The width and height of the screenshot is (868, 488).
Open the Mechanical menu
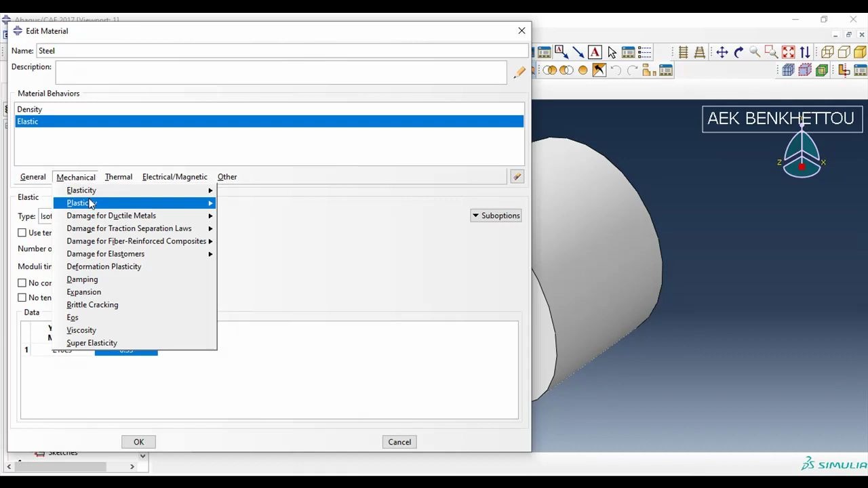tap(76, 177)
